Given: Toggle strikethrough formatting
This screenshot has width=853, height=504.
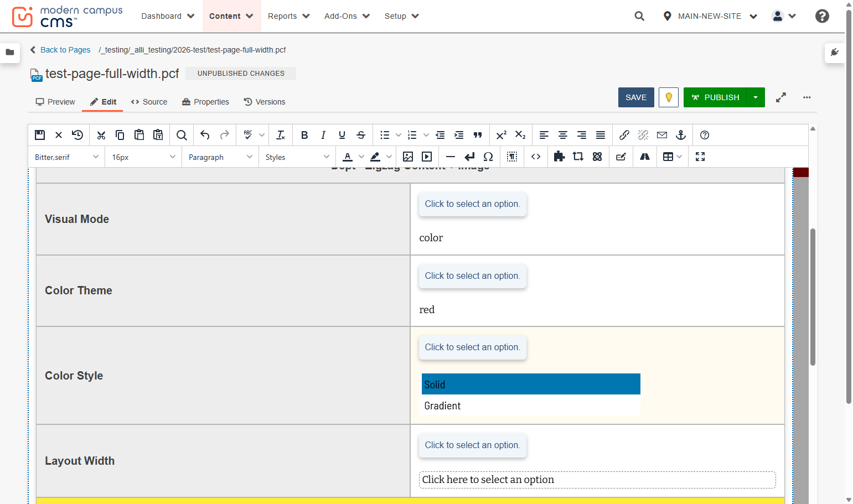Looking at the screenshot, I should click(x=361, y=135).
